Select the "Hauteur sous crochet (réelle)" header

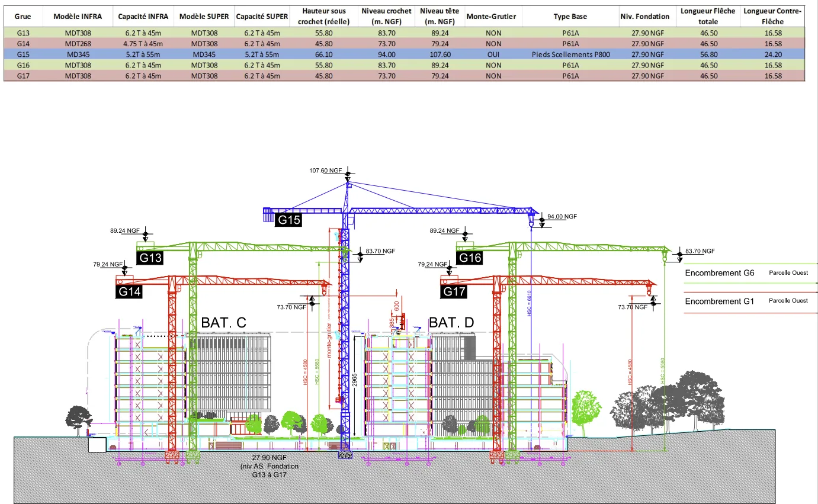(x=323, y=17)
